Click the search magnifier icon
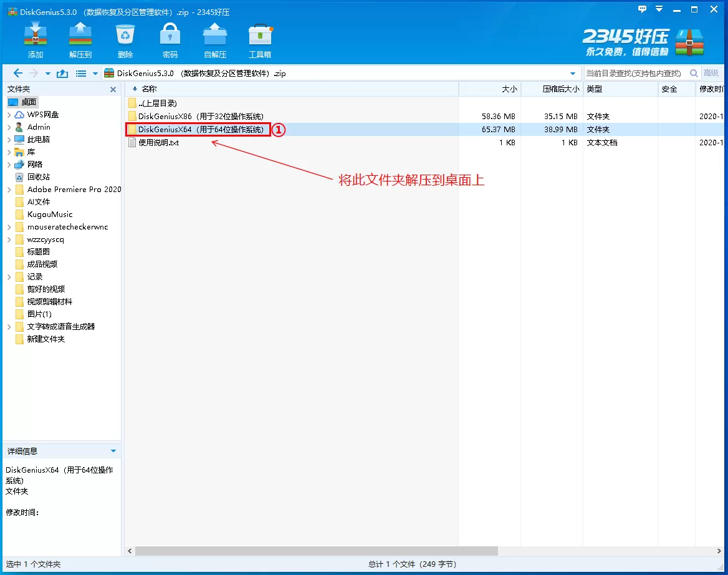The width and height of the screenshot is (728, 575). (x=693, y=74)
